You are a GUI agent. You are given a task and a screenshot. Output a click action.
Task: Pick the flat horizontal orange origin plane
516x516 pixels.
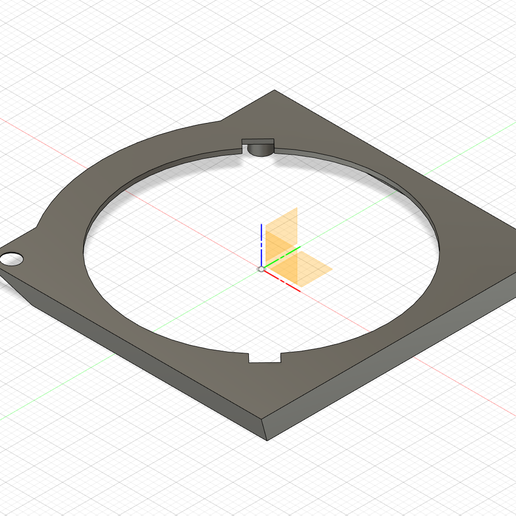click(300, 269)
